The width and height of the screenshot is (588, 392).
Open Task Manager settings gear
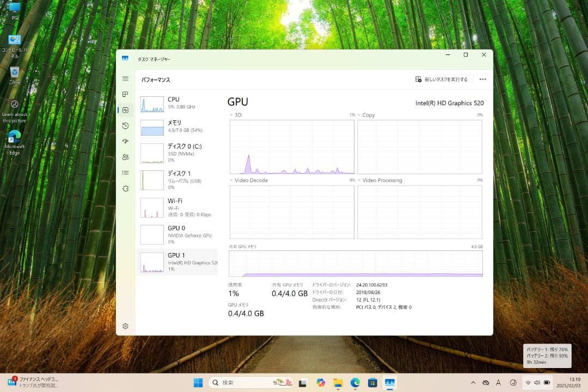click(x=125, y=326)
